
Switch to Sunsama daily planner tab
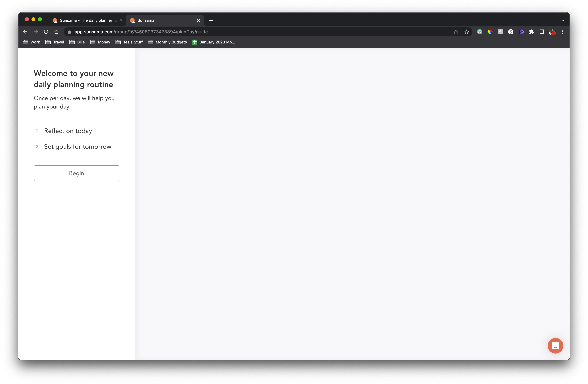pos(85,20)
